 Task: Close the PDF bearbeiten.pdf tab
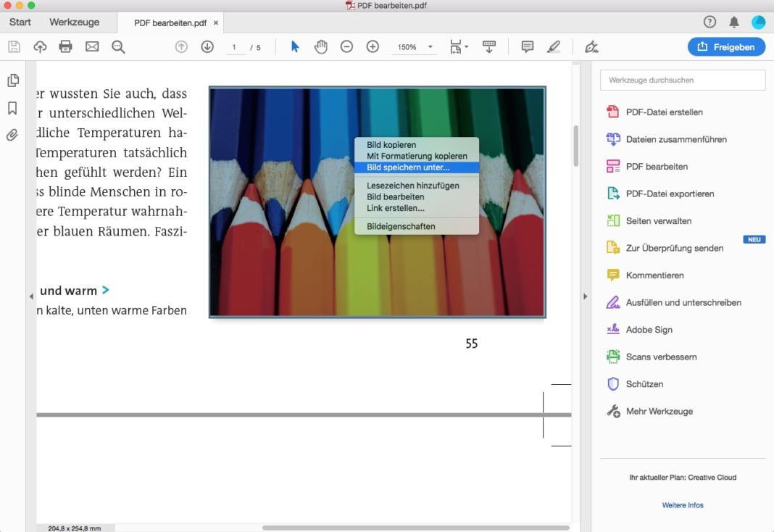(x=216, y=22)
